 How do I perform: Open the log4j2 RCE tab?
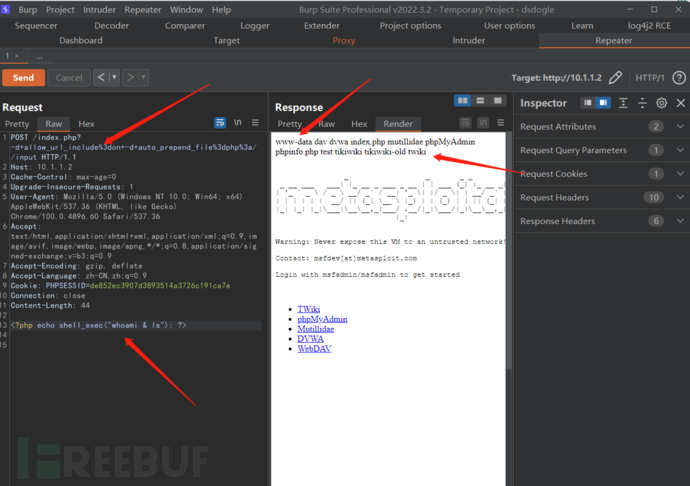pos(649,26)
